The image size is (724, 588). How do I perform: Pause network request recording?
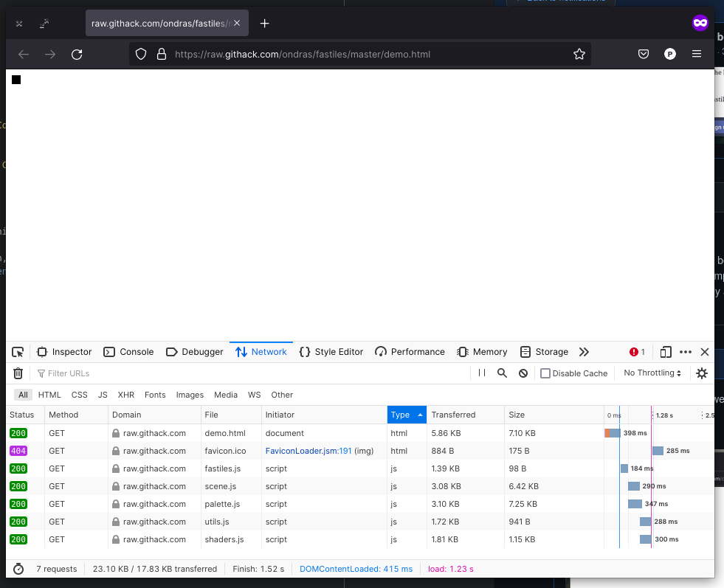click(x=481, y=373)
